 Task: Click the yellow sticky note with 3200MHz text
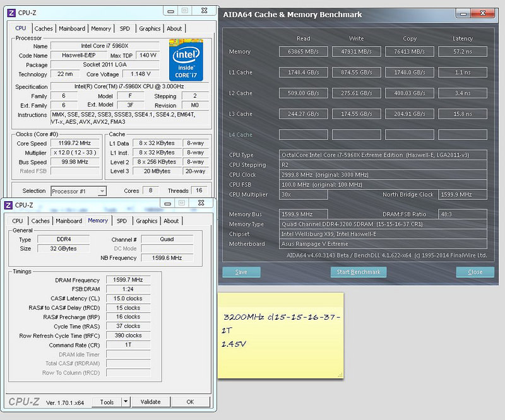click(x=281, y=335)
